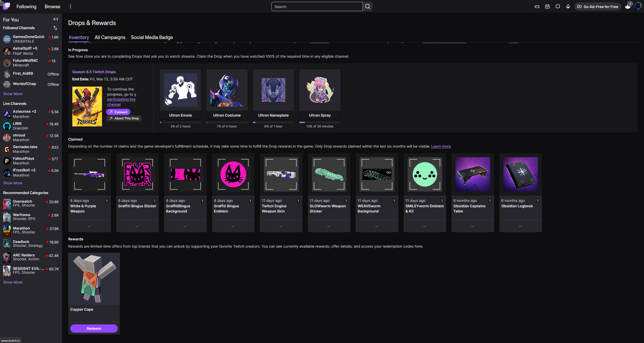Click the Obsidian Logbook thumbnail

pyautogui.click(x=520, y=174)
